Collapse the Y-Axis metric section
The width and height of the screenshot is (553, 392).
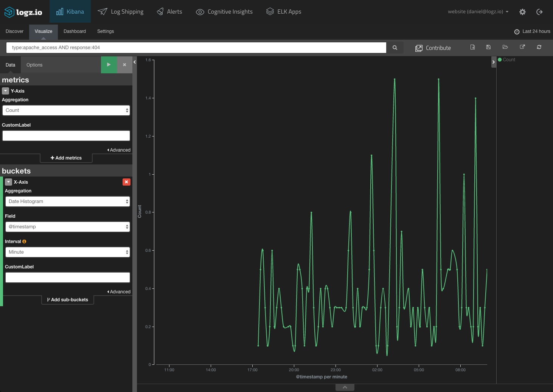5,91
